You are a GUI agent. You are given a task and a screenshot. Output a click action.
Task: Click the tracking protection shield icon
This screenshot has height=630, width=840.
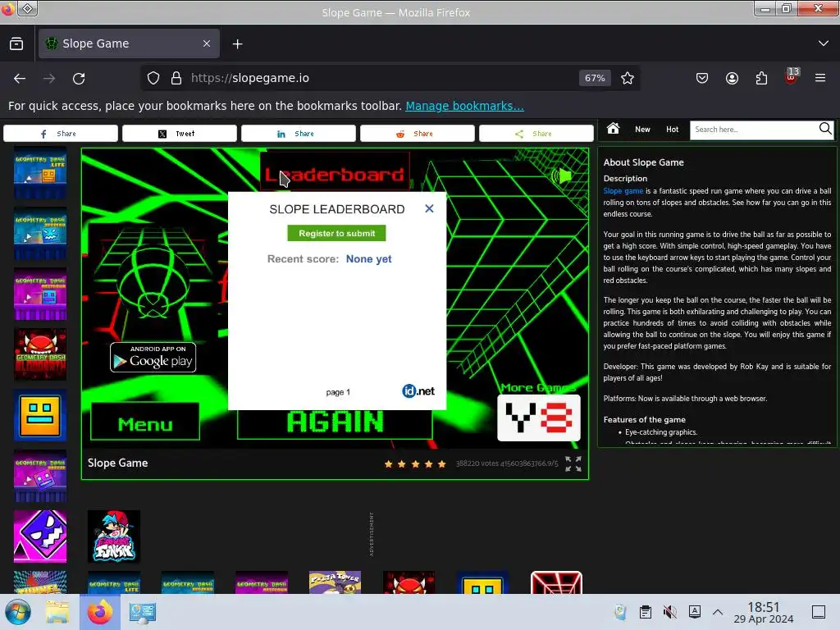point(153,78)
